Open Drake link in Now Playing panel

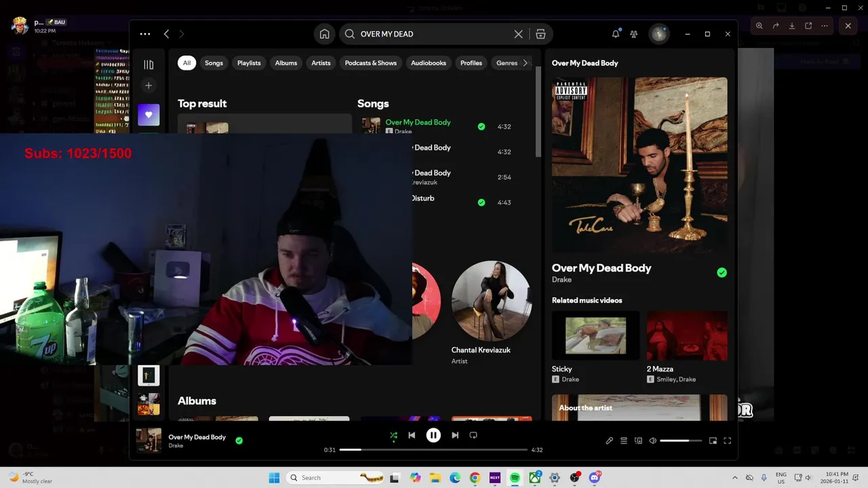click(561, 279)
